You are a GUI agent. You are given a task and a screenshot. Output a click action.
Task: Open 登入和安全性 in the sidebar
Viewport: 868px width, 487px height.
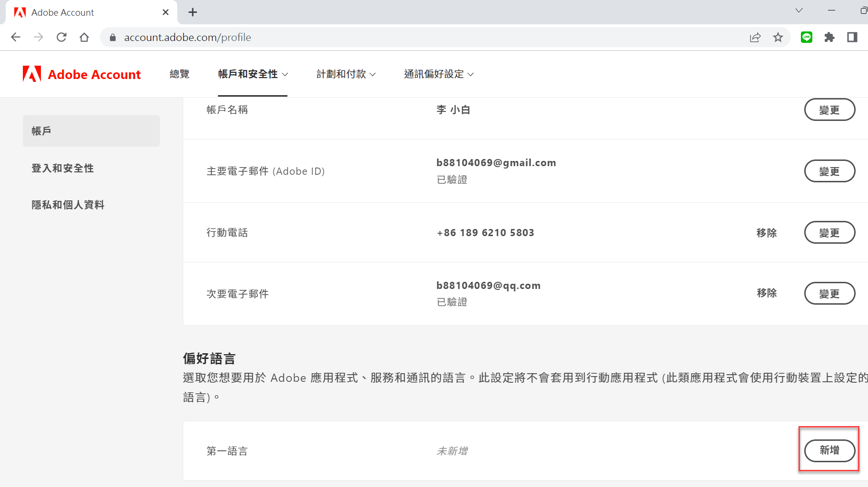tap(62, 168)
